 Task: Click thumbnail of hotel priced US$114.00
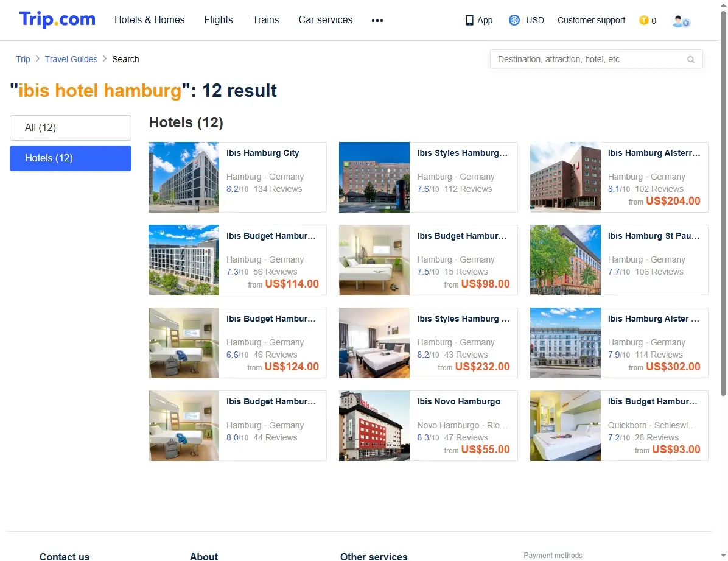[184, 260]
